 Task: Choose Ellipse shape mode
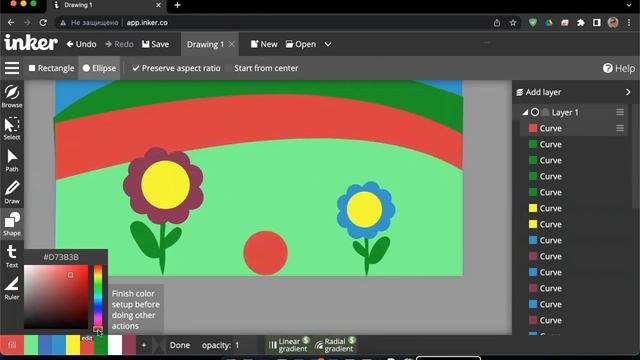click(100, 68)
